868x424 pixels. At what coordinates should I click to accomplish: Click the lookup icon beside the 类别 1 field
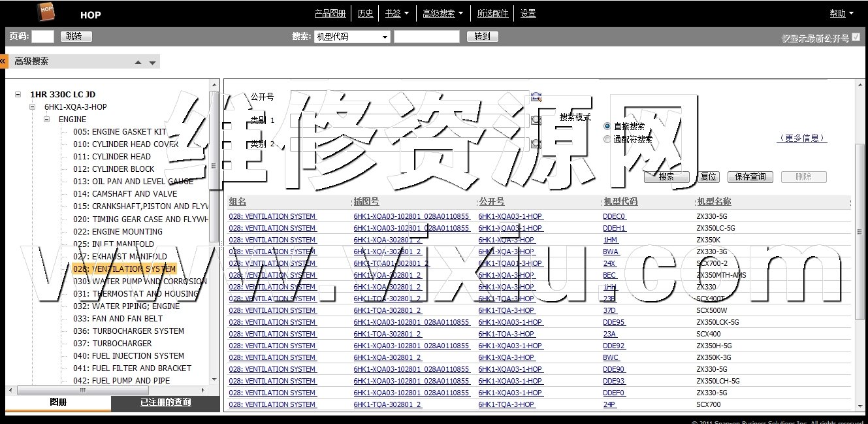tap(536, 120)
